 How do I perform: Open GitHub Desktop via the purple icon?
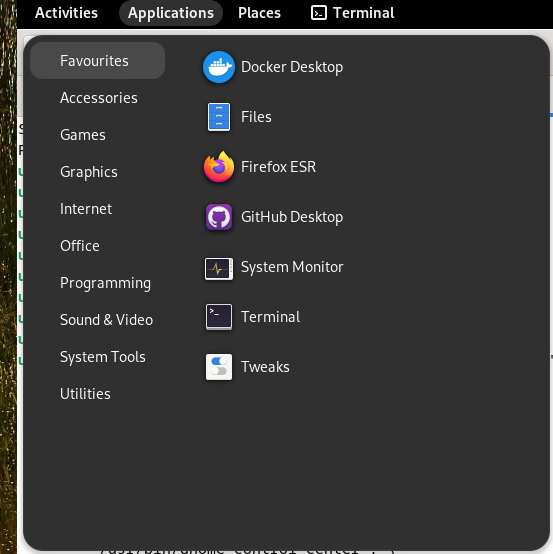coord(219,217)
